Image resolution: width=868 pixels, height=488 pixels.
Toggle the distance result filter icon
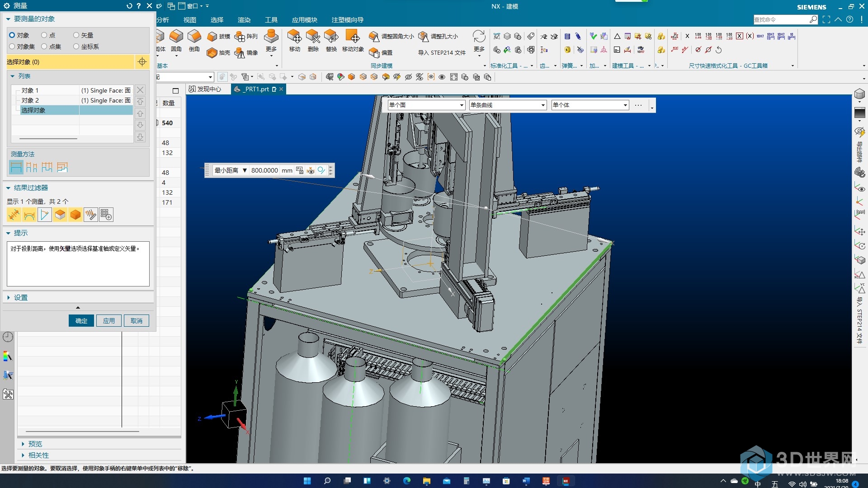tap(14, 215)
